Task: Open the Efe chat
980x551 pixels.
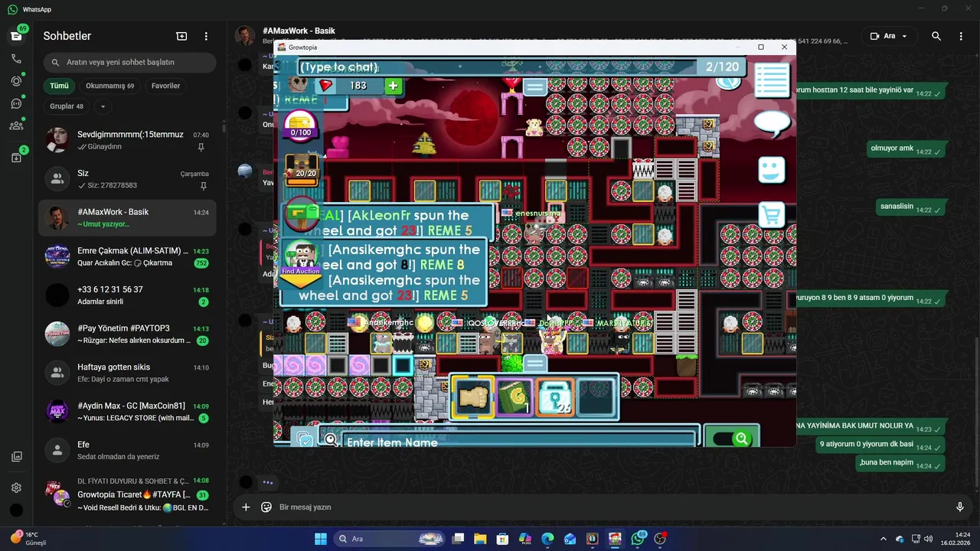Action: click(127, 450)
